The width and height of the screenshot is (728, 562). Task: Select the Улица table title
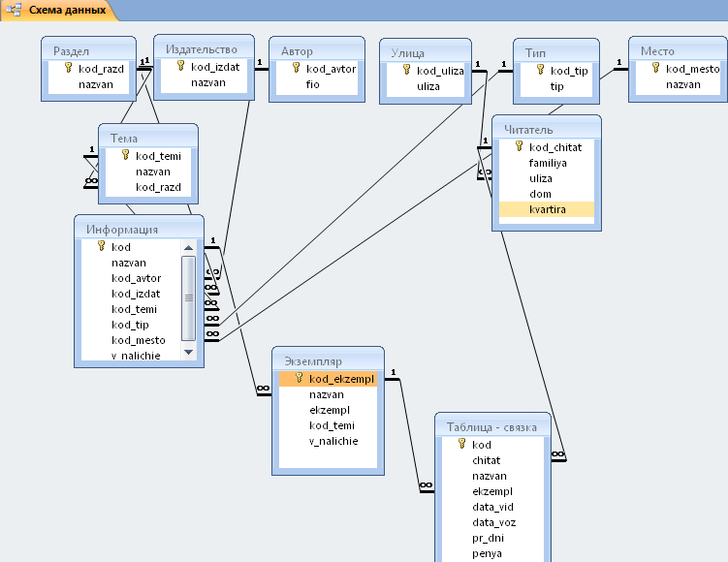(x=408, y=53)
